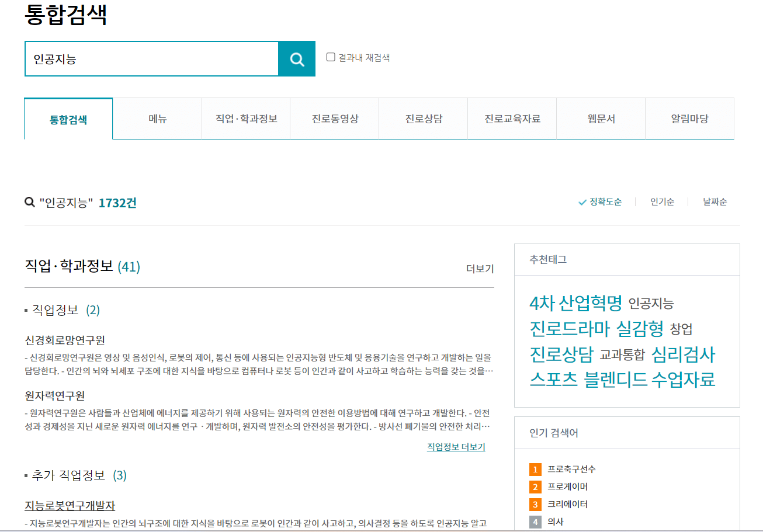This screenshot has height=532, width=763.
Task: Sort results by 날짜순
Action: (x=715, y=202)
